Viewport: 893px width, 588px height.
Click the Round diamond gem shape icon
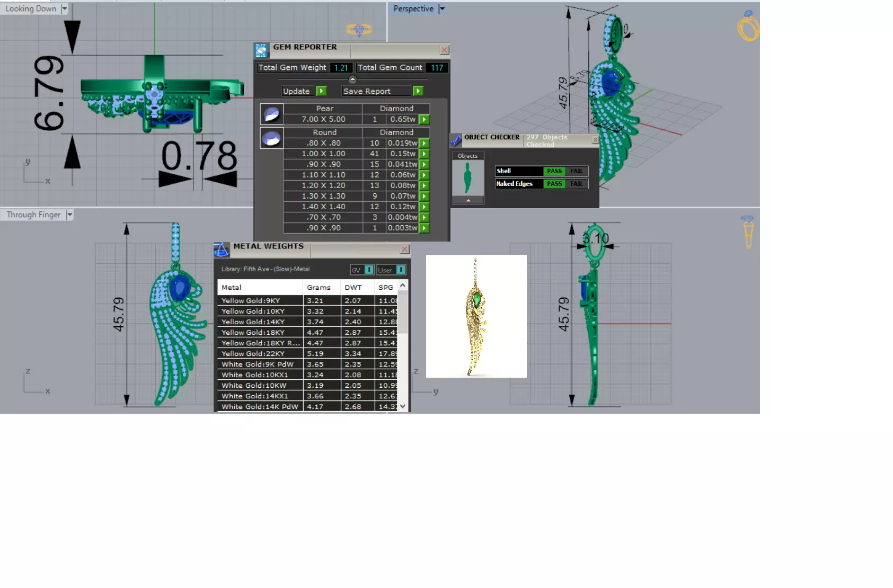[271, 138]
